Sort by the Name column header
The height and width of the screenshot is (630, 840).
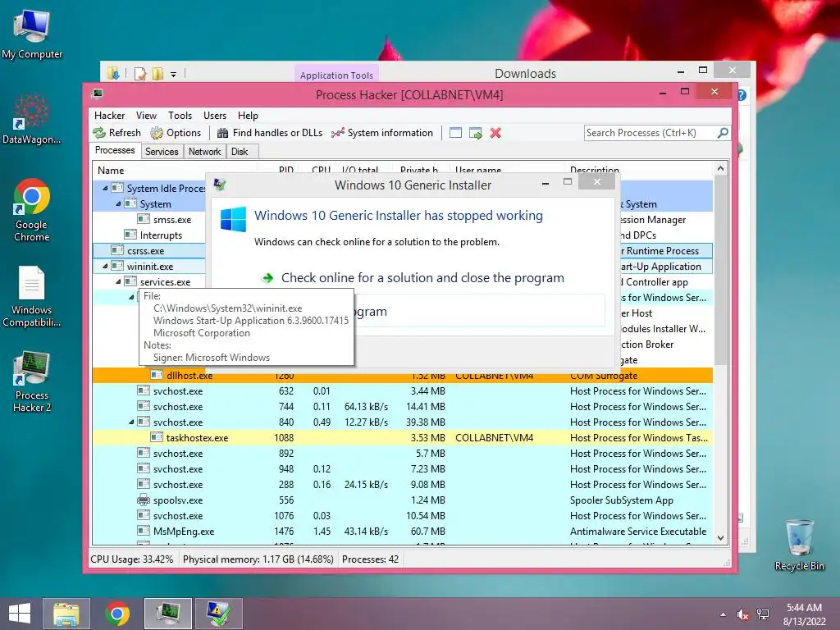tap(111, 171)
